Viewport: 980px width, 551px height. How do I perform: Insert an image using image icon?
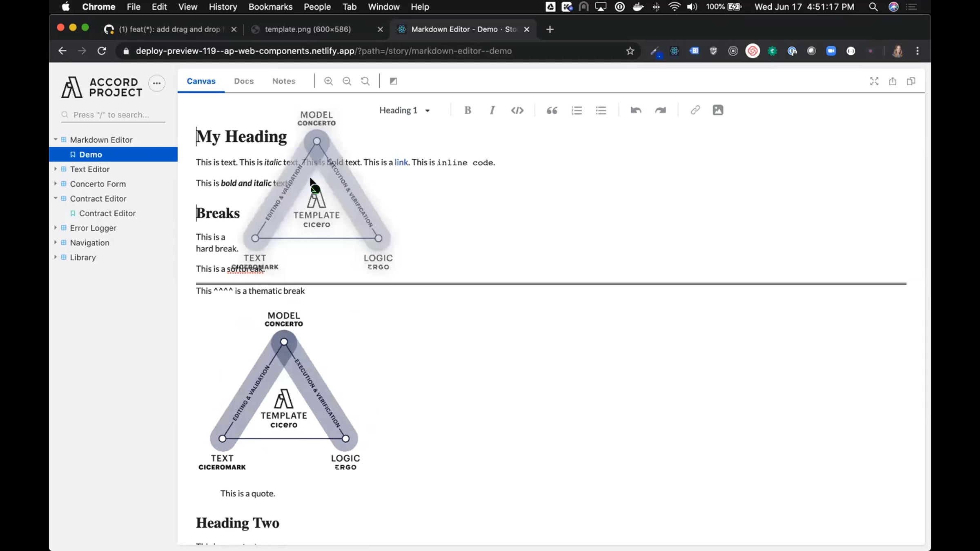point(718,110)
